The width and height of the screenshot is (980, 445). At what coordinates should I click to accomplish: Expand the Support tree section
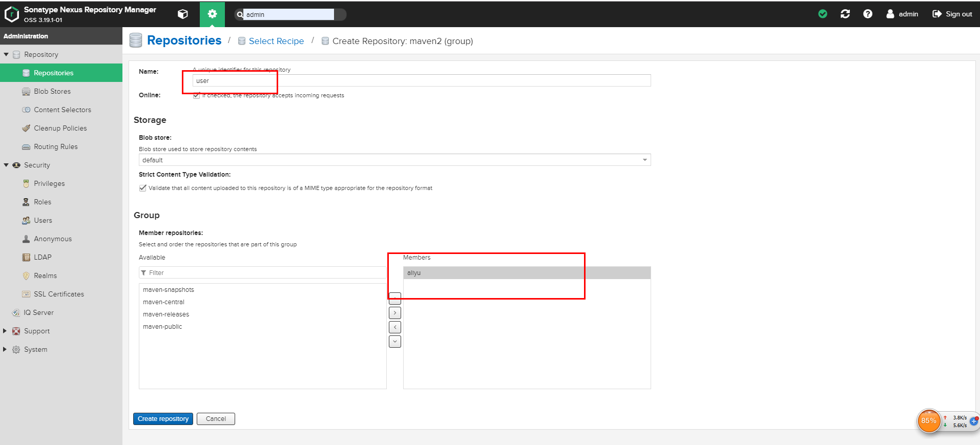tap(5, 331)
